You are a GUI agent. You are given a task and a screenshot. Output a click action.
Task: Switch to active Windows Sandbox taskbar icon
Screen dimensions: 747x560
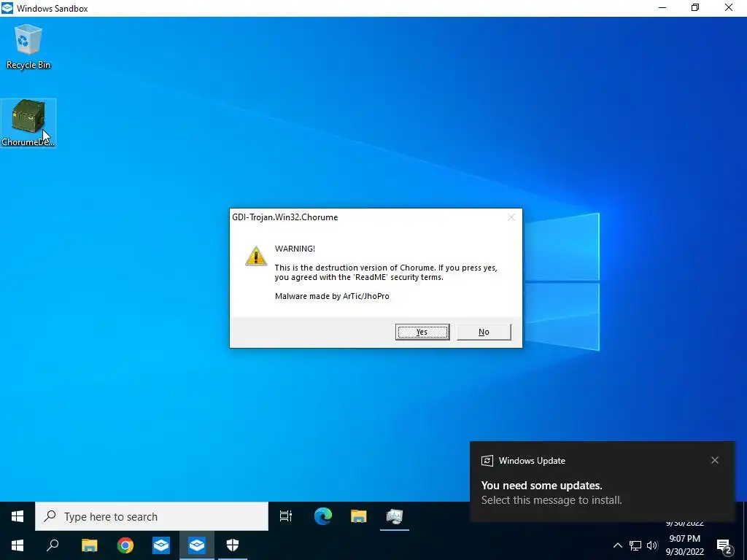pyautogui.click(x=197, y=545)
